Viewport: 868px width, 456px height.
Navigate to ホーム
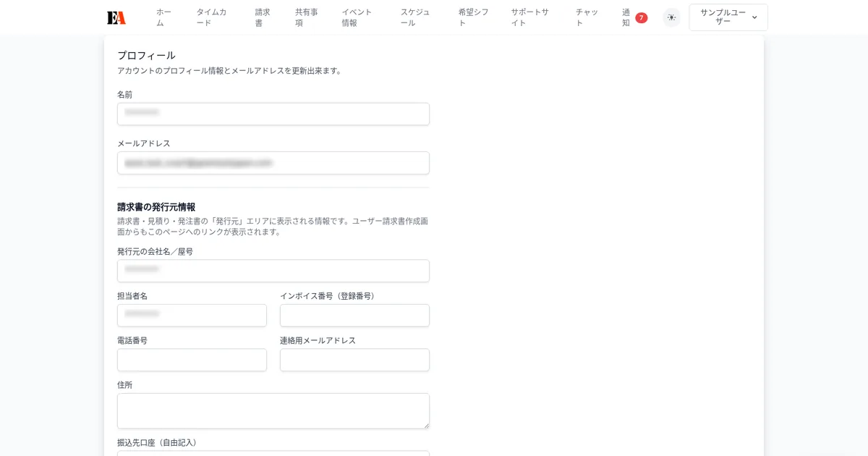(163, 17)
